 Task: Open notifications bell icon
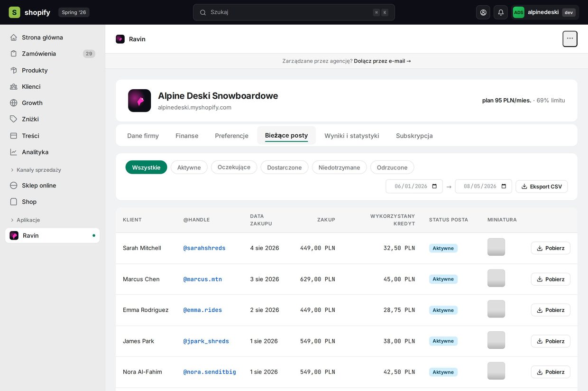click(501, 12)
